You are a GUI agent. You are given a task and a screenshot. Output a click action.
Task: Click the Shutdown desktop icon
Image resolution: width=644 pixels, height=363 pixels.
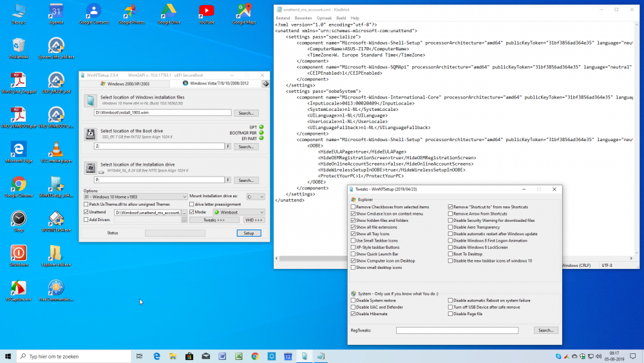(x=19, y=253)
